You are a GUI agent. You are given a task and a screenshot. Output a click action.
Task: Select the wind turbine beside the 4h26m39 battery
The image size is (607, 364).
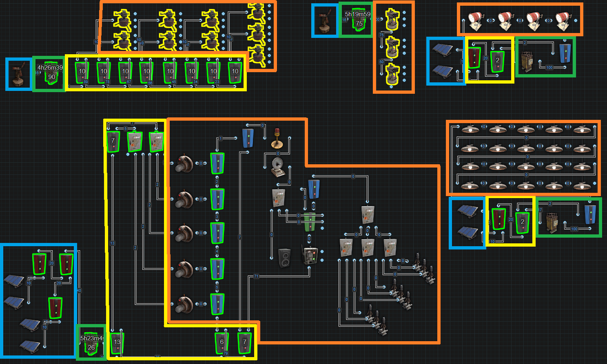(x=18, y=74)
